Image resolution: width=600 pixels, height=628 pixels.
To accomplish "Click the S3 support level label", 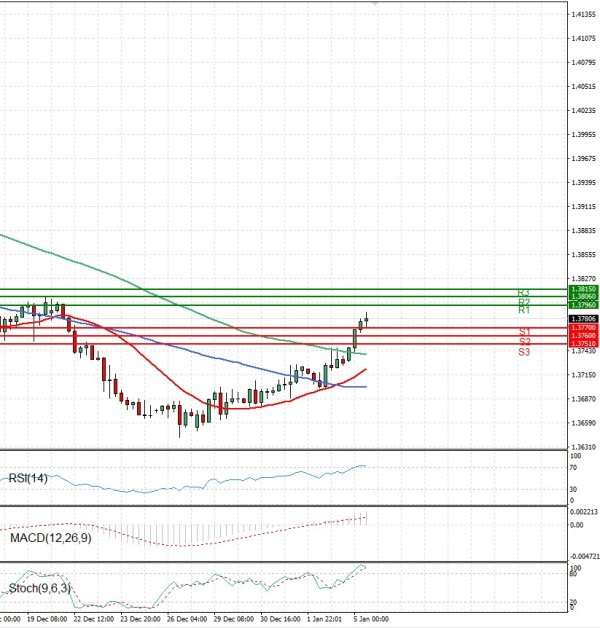I will click(x=524, y=352).
